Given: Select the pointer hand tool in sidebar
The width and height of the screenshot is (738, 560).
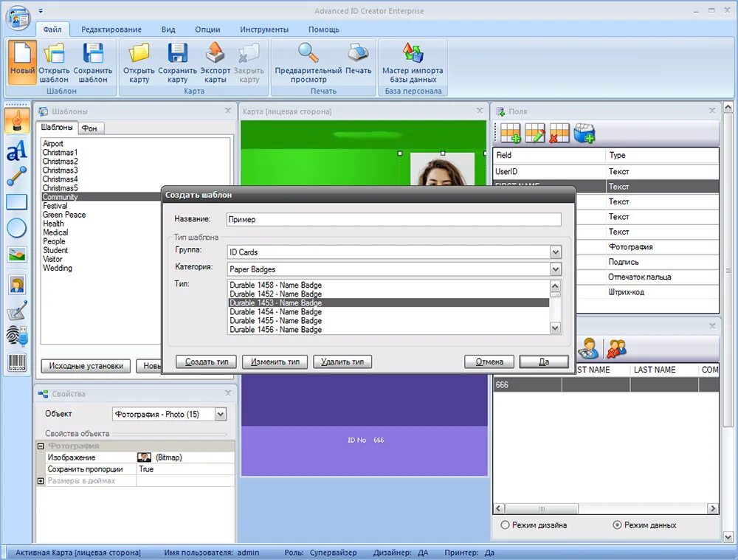Looking at the screenshot, I should coord(17,120).
